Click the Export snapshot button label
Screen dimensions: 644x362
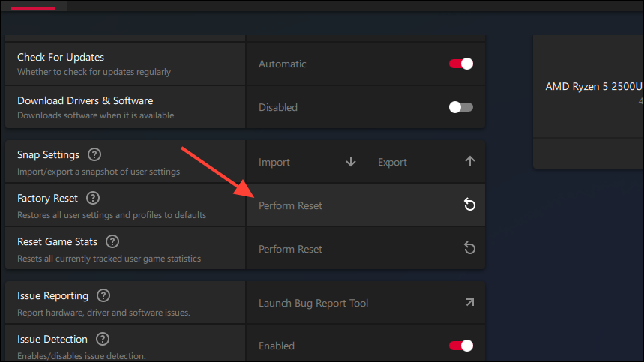392,162
